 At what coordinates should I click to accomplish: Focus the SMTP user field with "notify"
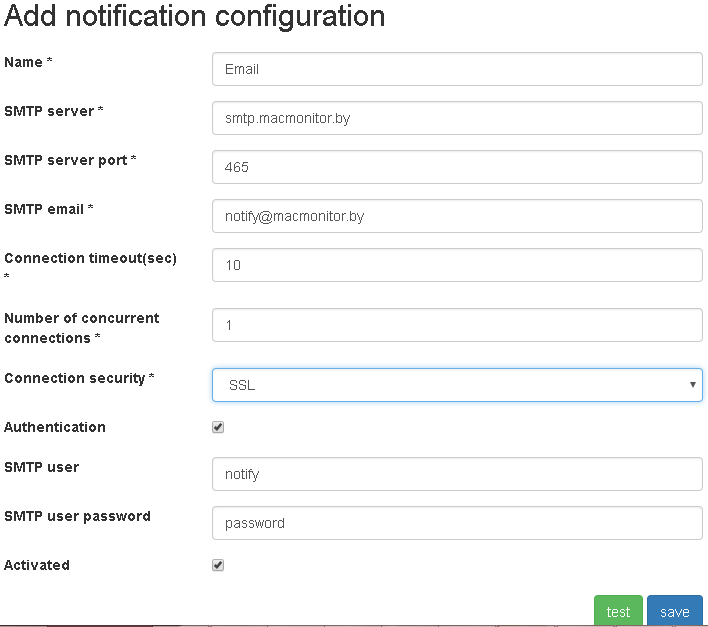[x=457, y=474]
